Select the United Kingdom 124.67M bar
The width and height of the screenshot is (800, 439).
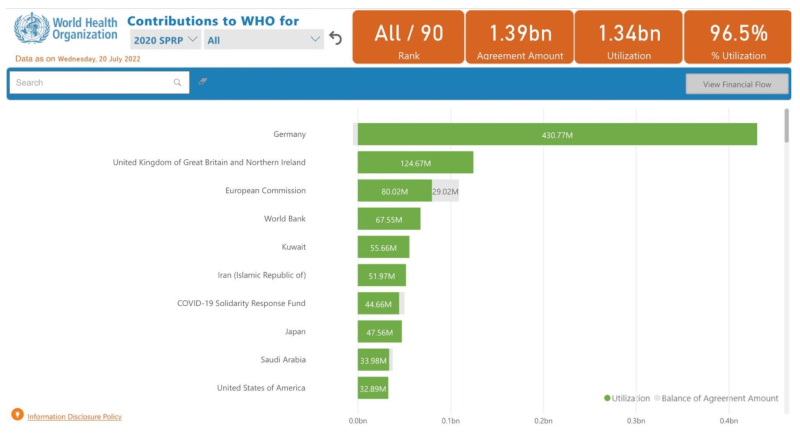tap(415, 162)
